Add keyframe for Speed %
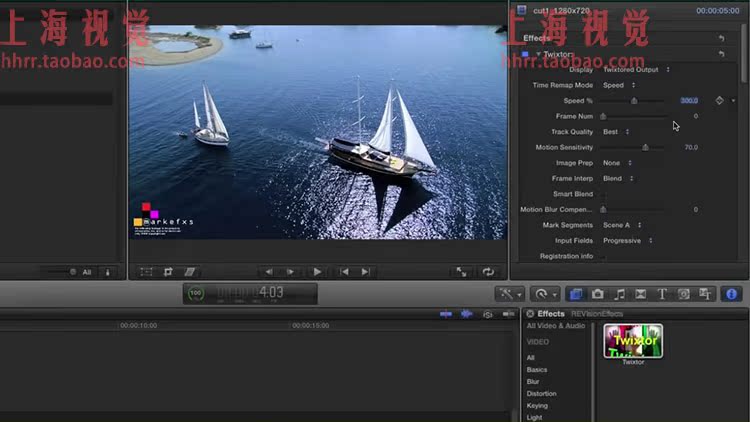Image resolution: width=750 pixels, height=422 pixels. tap(719, 100)
